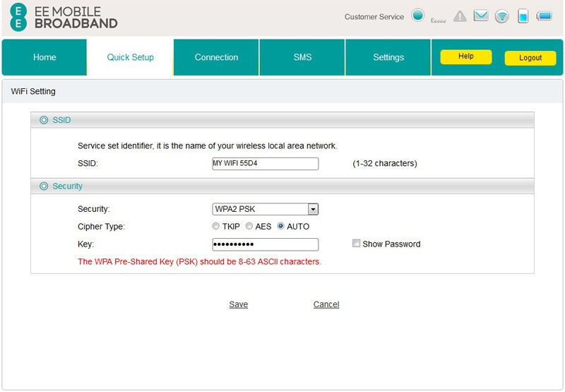Screen dimensions: 565x392
Task: Click the SSID name input field
Action: click(266, 164)
